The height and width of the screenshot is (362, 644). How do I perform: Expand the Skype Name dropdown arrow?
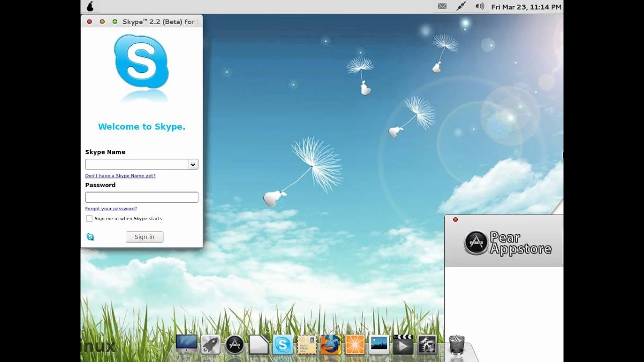(x=193, y=164)
